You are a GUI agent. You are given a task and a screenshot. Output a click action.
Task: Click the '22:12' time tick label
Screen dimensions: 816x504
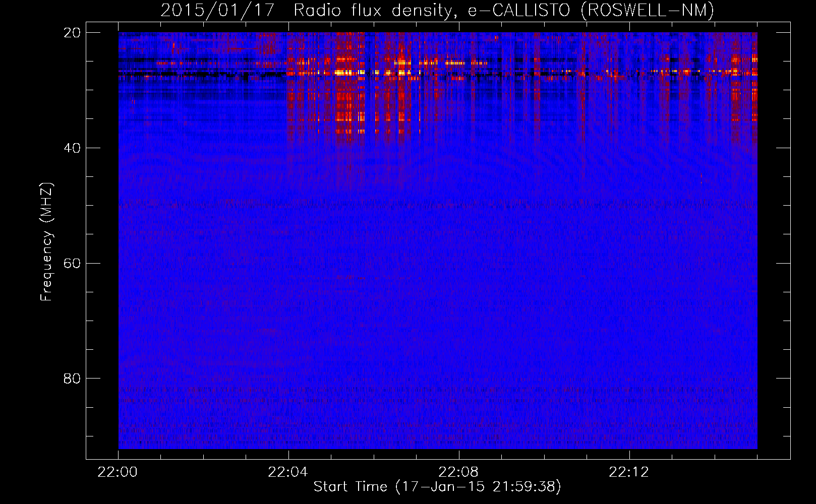pos(628,472)
